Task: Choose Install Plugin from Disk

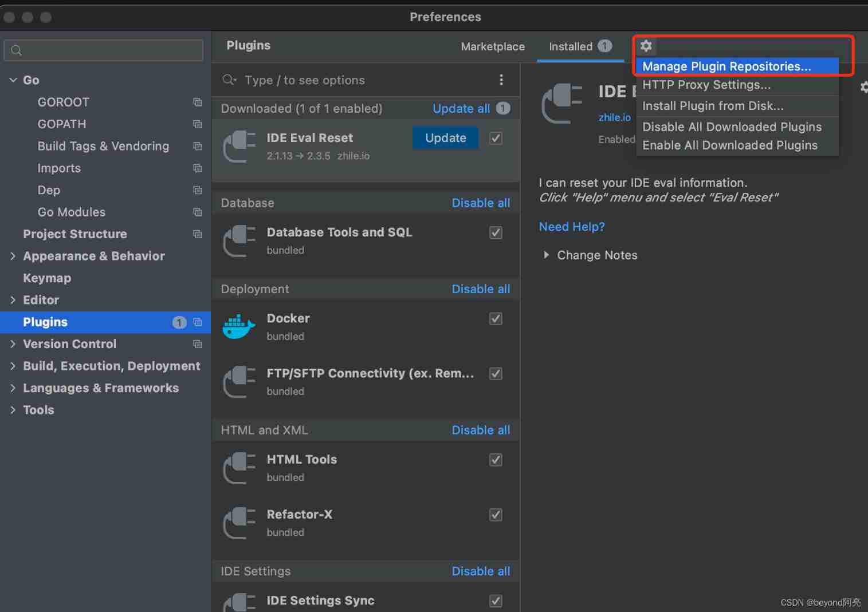Action: point(737,106)
